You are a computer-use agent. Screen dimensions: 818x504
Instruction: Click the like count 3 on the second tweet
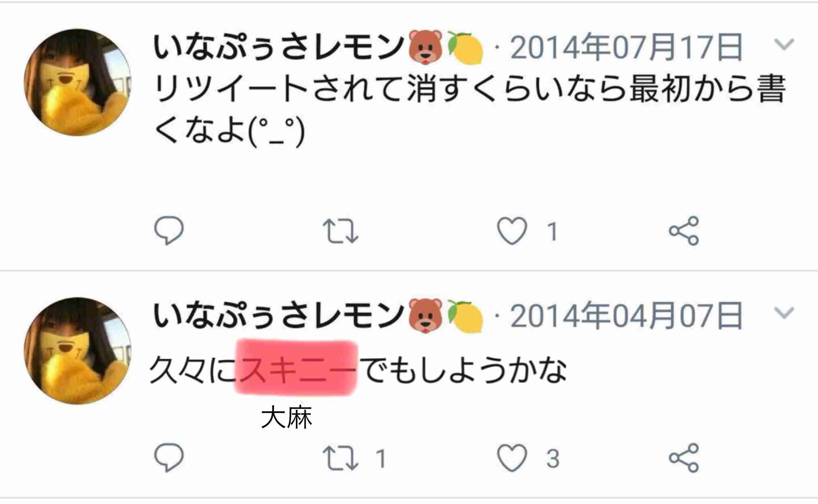pos(553,459)
